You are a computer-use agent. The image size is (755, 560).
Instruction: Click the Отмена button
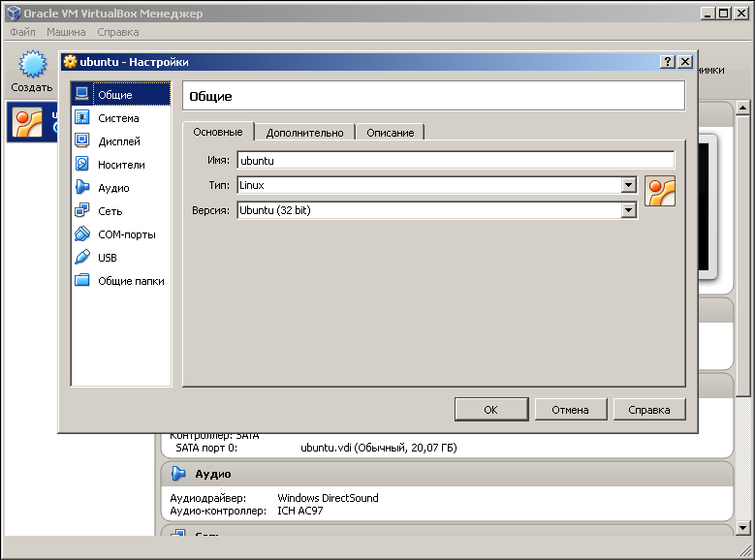[x=571, y=409]
